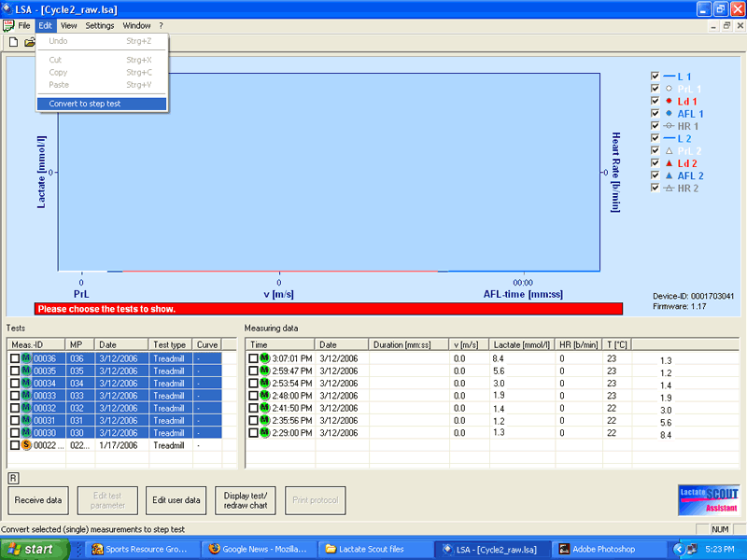
Task: Click the green M icon for test 00032
Action: [x=26, y=408]
